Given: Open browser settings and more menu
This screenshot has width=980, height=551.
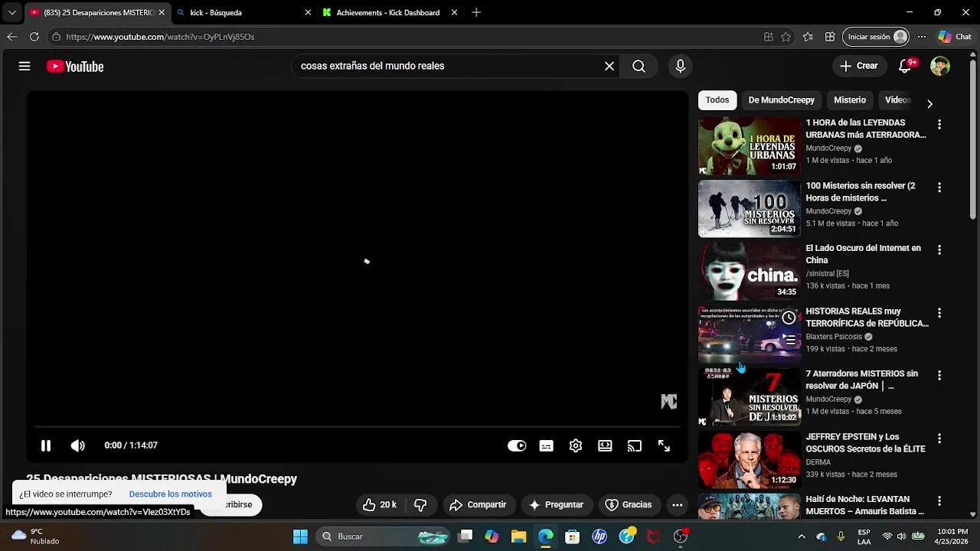Looking at the screenshot, I should click(922, 37).
